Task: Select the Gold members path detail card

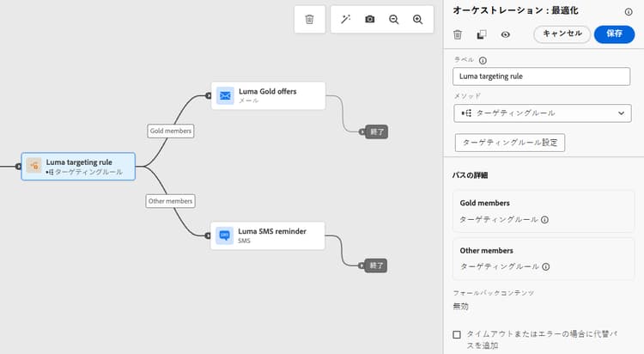Action: point(544,211)
